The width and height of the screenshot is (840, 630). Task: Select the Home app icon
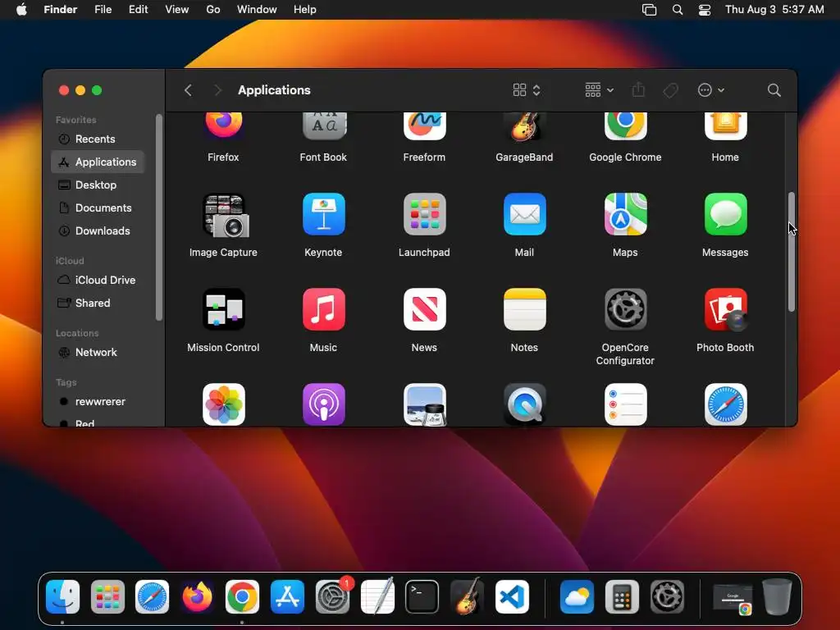(725, 126)
